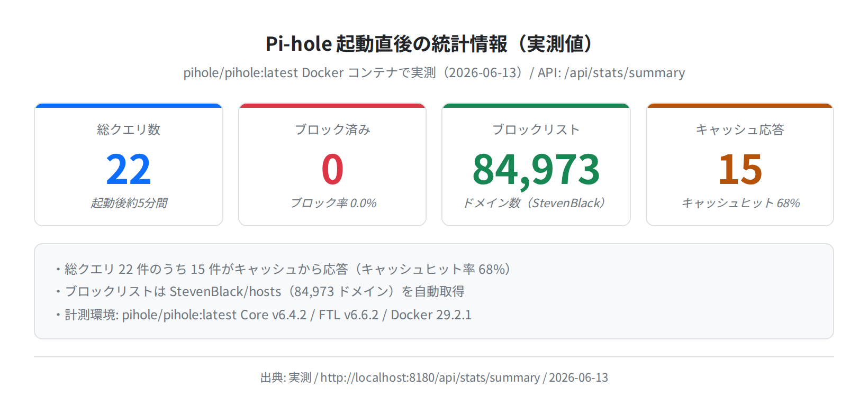Viewport: 868px width, 406px height.
Task: Click the caption 'キャッシュヒット 68%'
Action: [740, 203]
